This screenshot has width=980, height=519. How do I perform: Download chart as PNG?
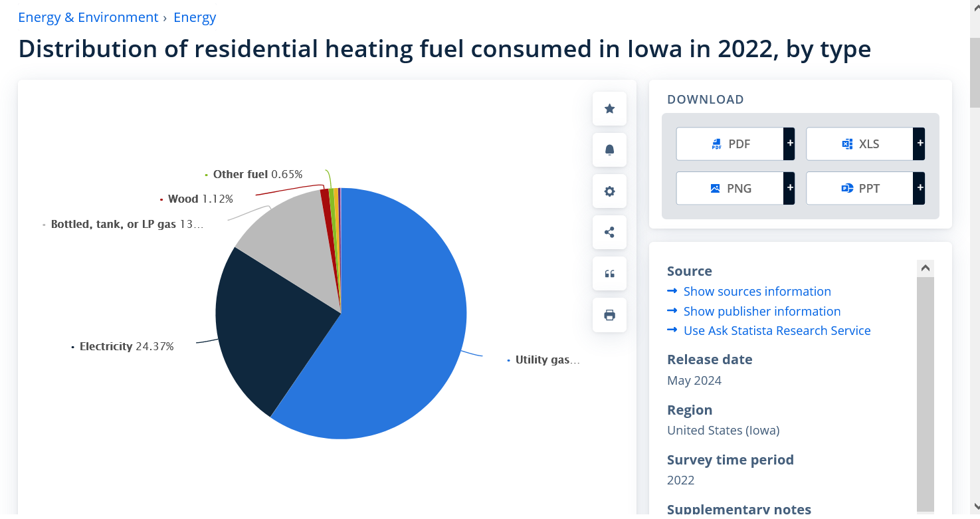730,188
